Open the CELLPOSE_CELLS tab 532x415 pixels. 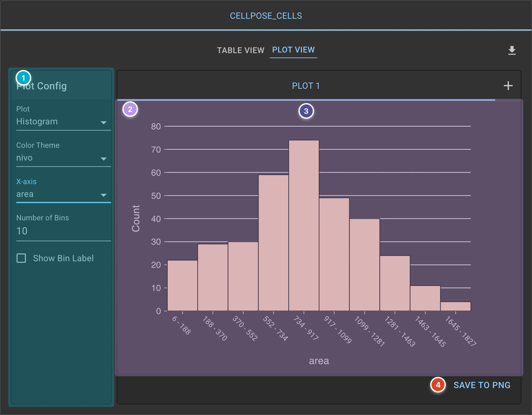tap(266, 16)
